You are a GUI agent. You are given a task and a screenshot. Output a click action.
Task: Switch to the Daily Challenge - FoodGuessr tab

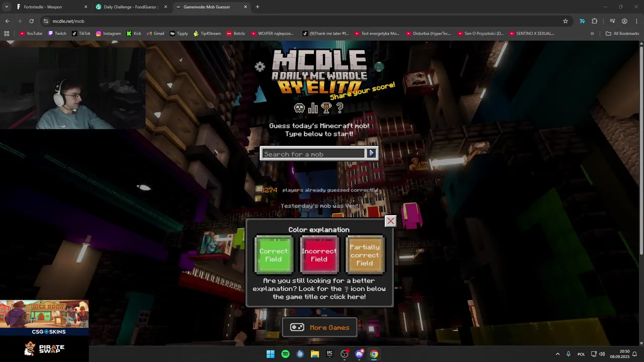[x=131, y=7]
